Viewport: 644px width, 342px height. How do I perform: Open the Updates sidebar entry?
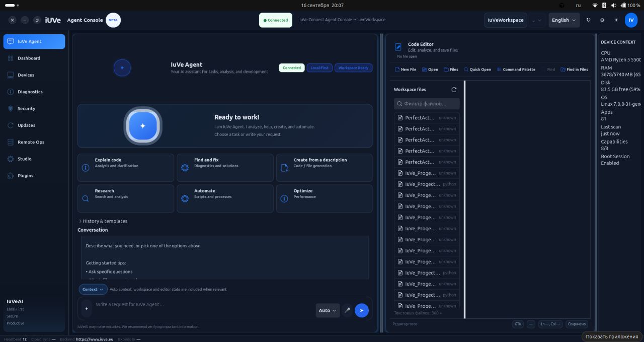click(34, 125)
